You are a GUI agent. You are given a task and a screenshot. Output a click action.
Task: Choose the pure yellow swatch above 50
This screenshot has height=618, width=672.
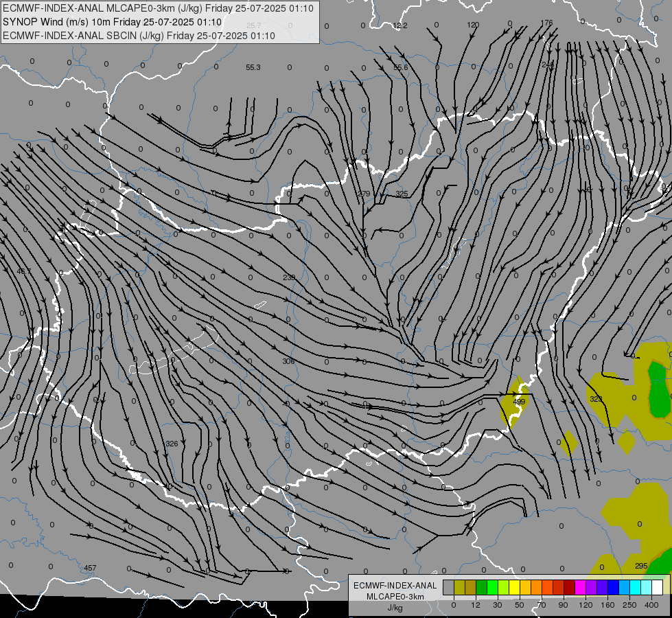tap(515, 588)
